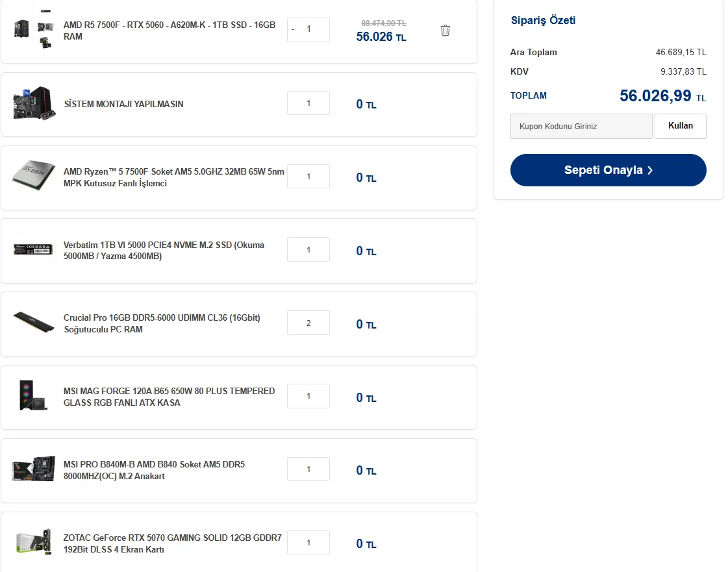The width and height of the screenshot is (728, 572).
Task: Click the Kupon Kodunu Giriniz field
Action: pyautogui.click(x=581, y=127)
